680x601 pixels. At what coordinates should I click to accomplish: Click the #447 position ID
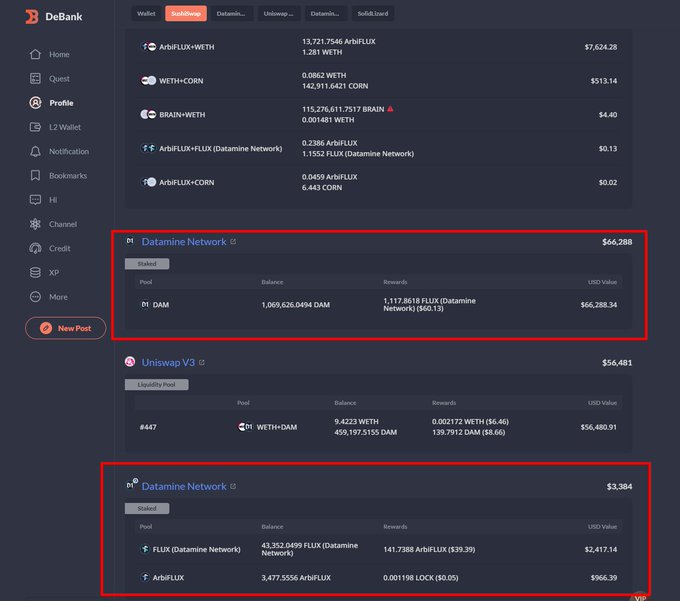(x=148, y=427)
